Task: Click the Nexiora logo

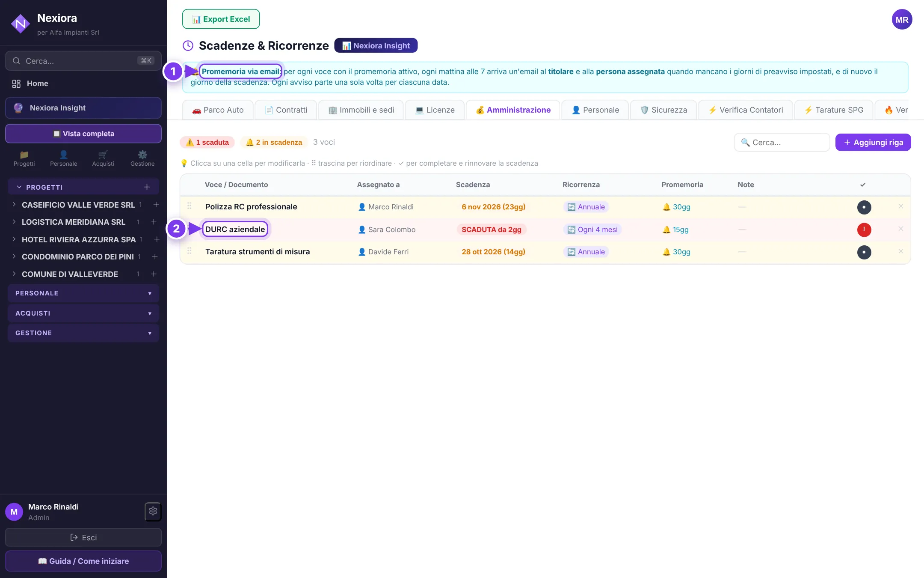Action: tap(20, 24)
